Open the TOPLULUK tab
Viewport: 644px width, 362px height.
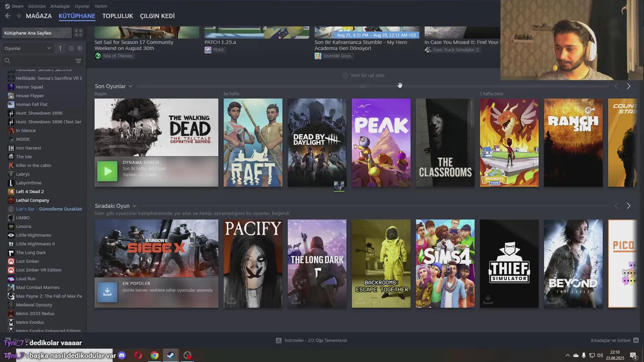pos(118,16)
